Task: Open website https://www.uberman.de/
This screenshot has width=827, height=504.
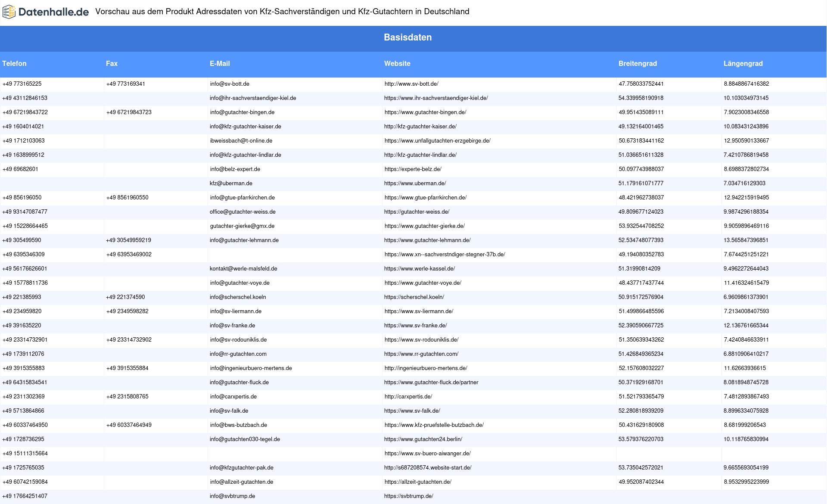Action: tap(415, 184)
